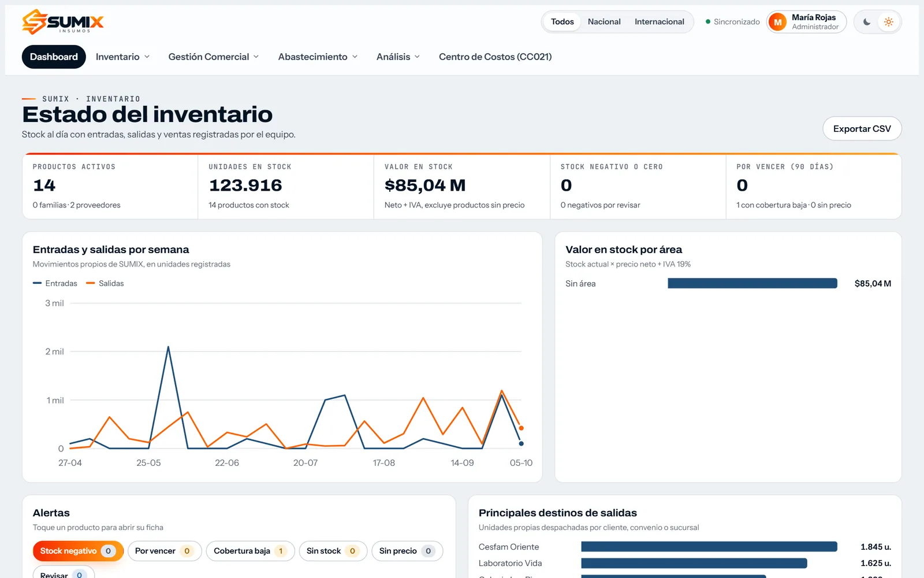Select the Sin precio alert filter
Image resolution: width=924 pixels, height=578 pixels.
coord(407,551)
